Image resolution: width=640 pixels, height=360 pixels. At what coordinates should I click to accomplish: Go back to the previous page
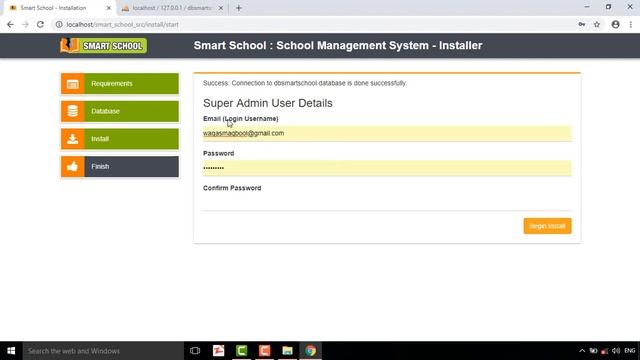pos(10,24)
